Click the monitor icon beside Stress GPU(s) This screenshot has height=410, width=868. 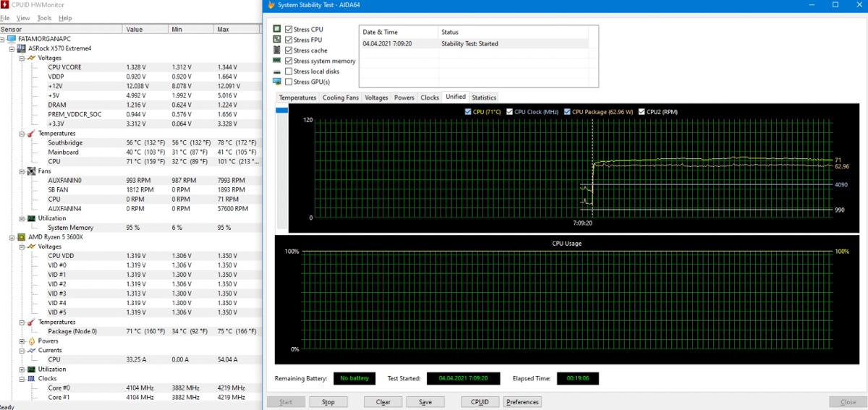coord(277,82)
